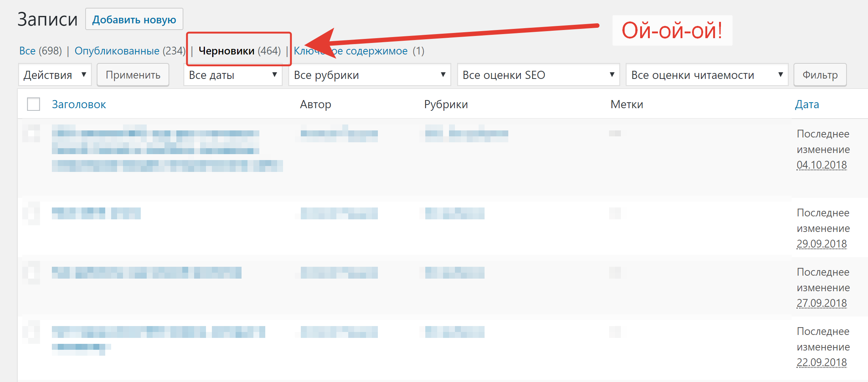Open the 'Все даты' dropdown

(x=233, y=75)
